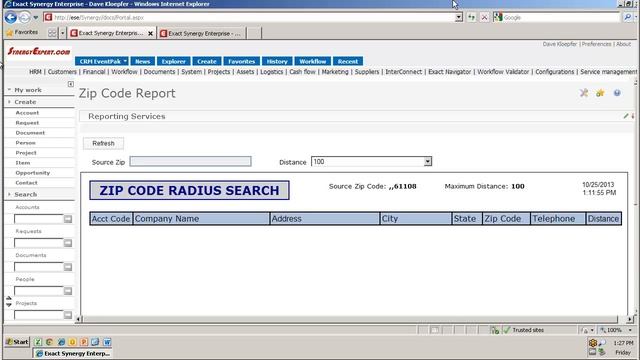The image size is (640, 360).
Task: Click the gold favorite star icon
Action: 600,93
